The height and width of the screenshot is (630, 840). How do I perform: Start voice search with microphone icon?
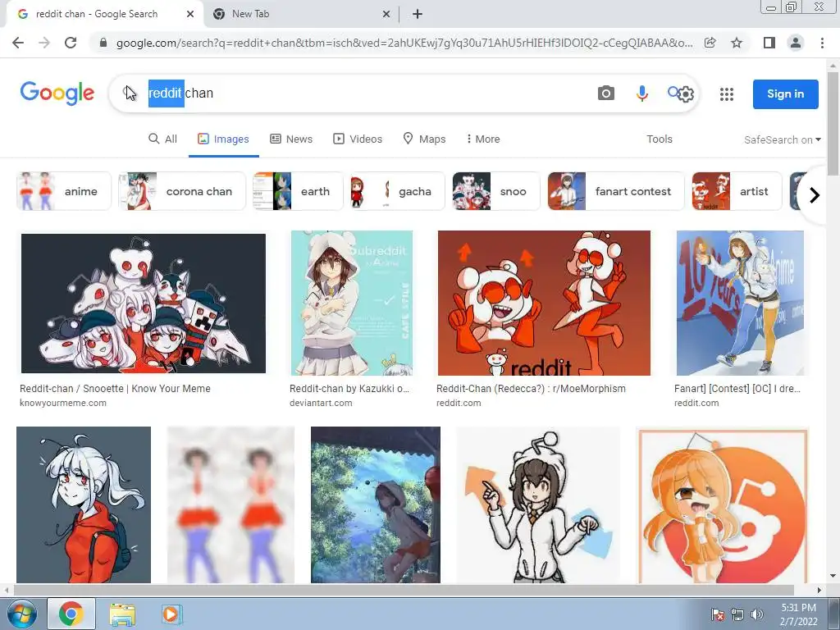[641, 94]
